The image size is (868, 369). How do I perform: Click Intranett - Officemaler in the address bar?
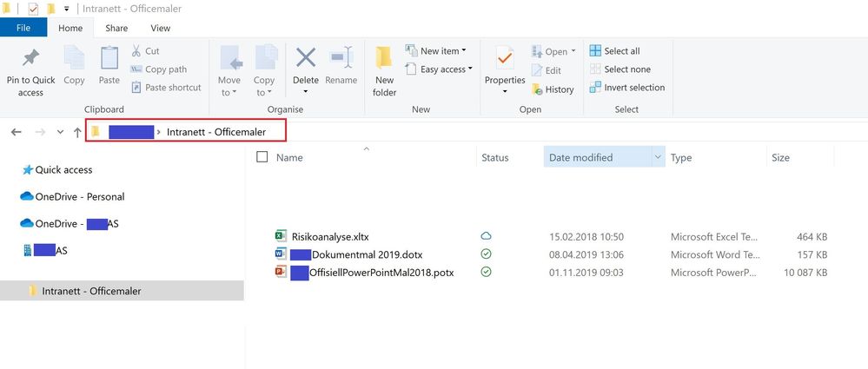[215, 132]
